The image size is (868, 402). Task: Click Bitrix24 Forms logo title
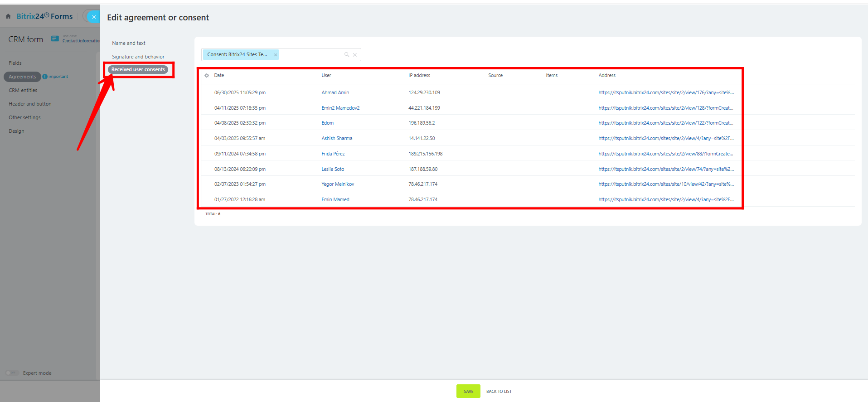tap(44, 16)
